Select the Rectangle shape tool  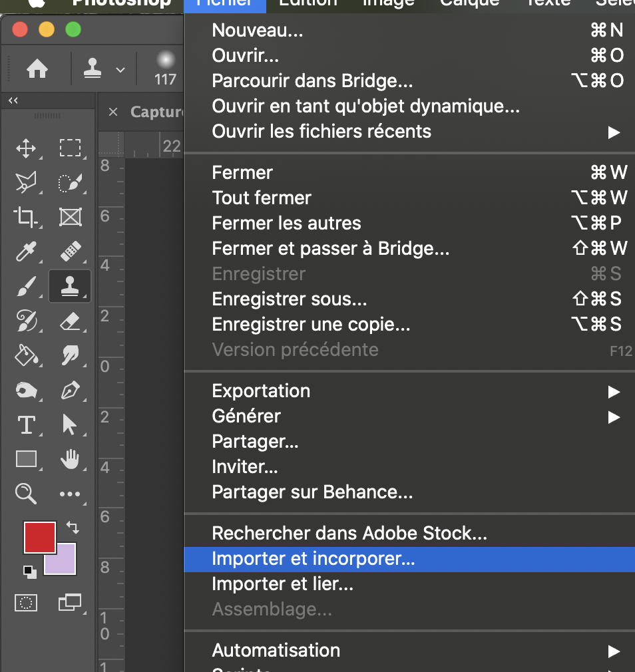pos(26,459)
